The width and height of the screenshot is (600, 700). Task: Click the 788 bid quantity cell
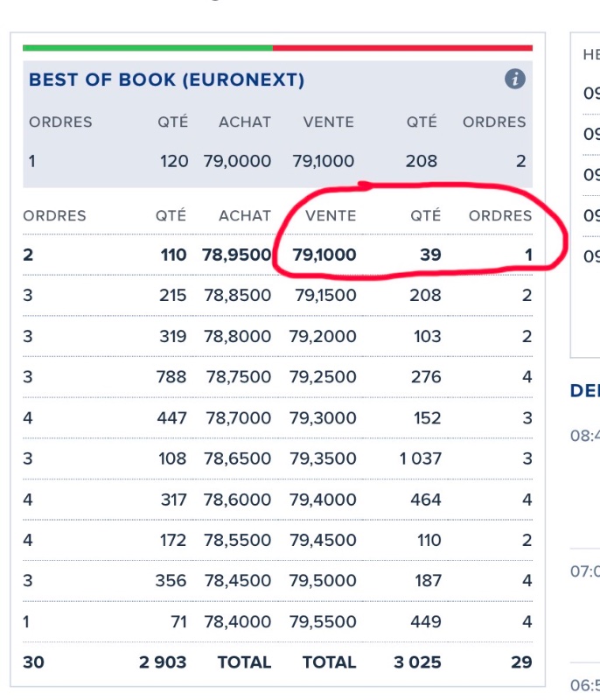[x=171, y=377]
